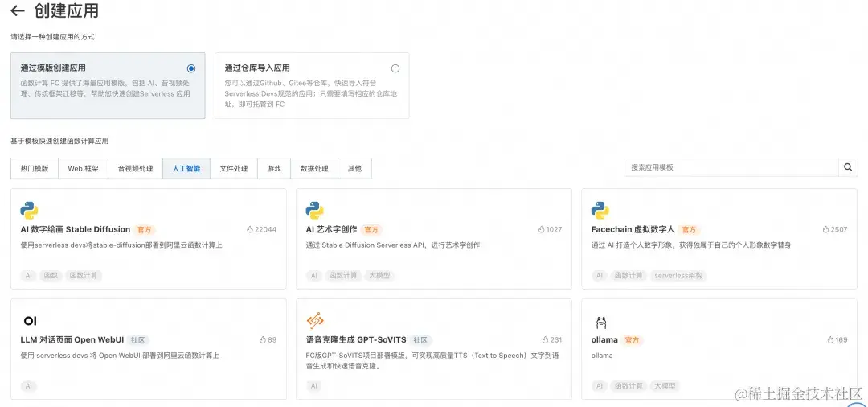This screenshot has height=407, width=868.
Task: Open the ollama template title
Action: coord(604,340)
